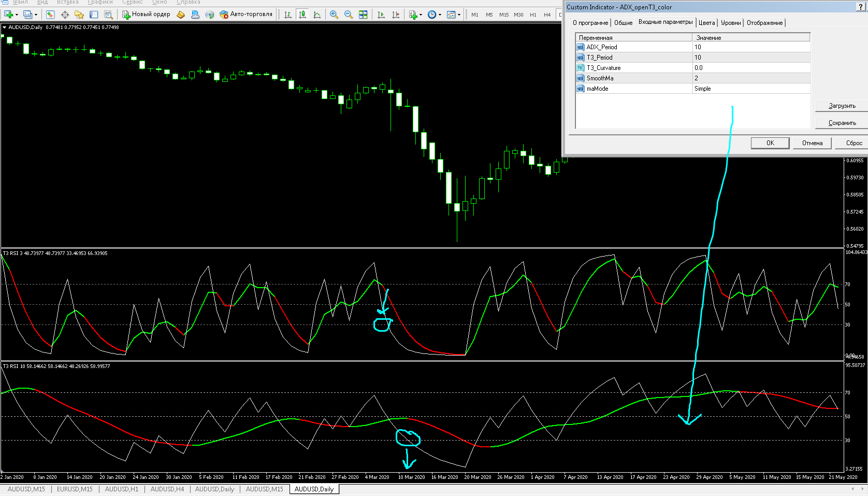Open the Market Watch panel icon
Screen dimensions: 868x496
coord(50,15)
